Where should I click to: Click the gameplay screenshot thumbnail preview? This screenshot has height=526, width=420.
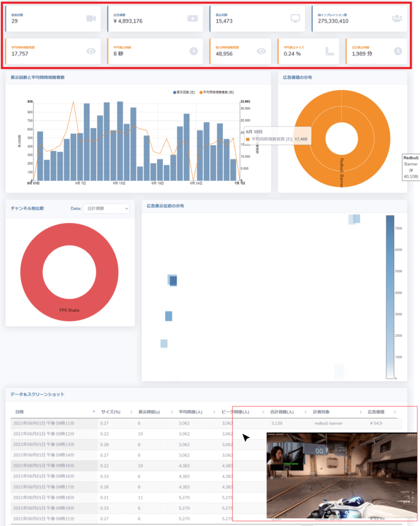[341, 475]
